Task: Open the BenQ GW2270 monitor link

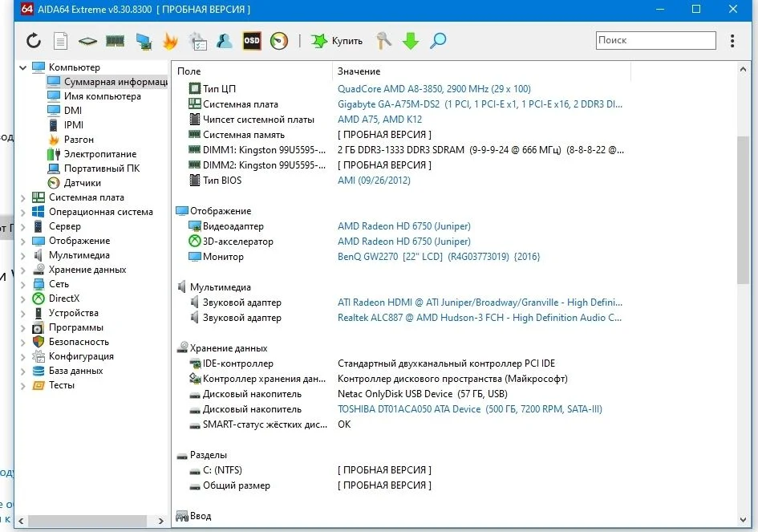Action: (x=439, y=257)
